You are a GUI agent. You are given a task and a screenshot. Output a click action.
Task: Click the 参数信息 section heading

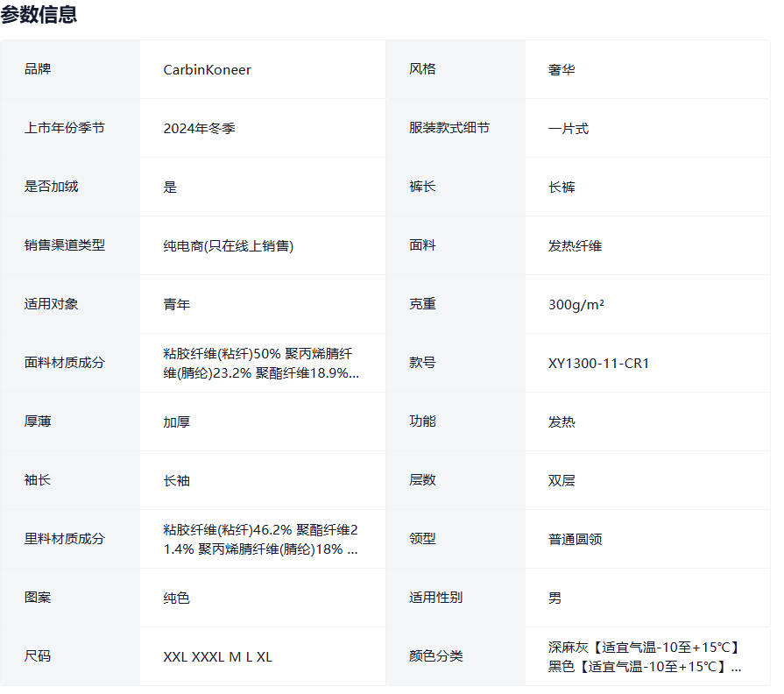[x=39, y=14]
